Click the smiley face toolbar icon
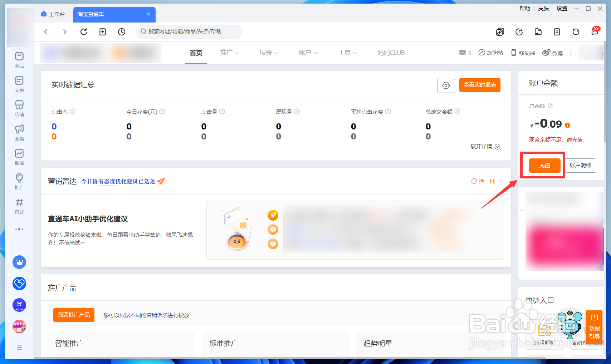 click(576, 32)
